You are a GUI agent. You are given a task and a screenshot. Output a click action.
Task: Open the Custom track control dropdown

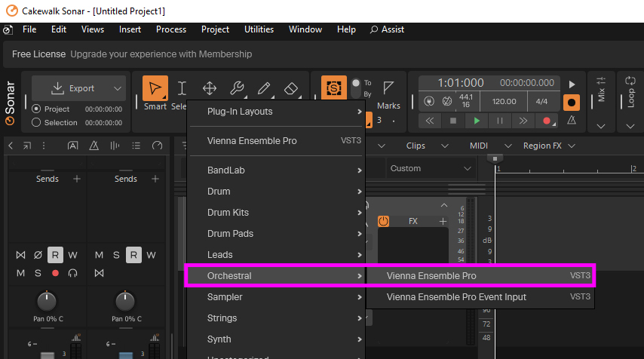point(430,168)
